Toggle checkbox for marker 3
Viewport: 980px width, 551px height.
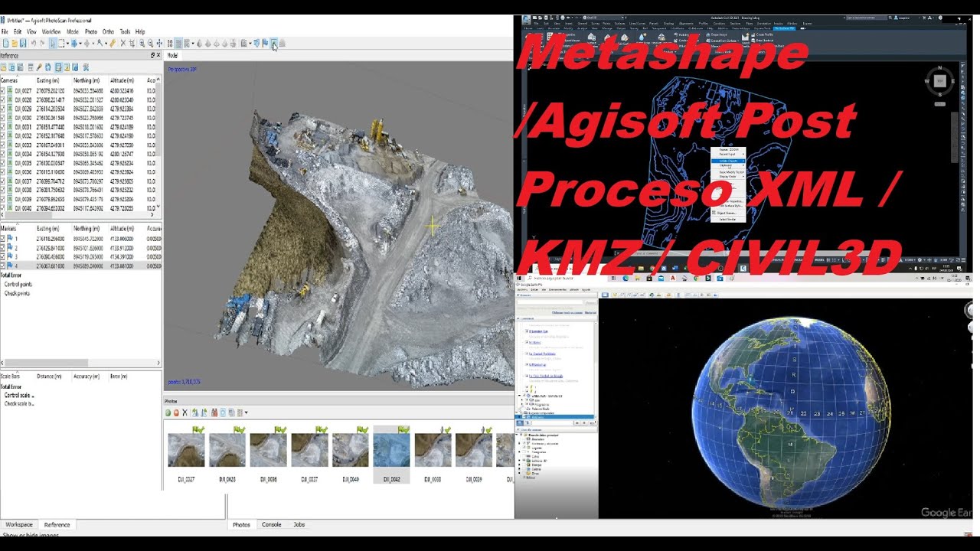3,257
